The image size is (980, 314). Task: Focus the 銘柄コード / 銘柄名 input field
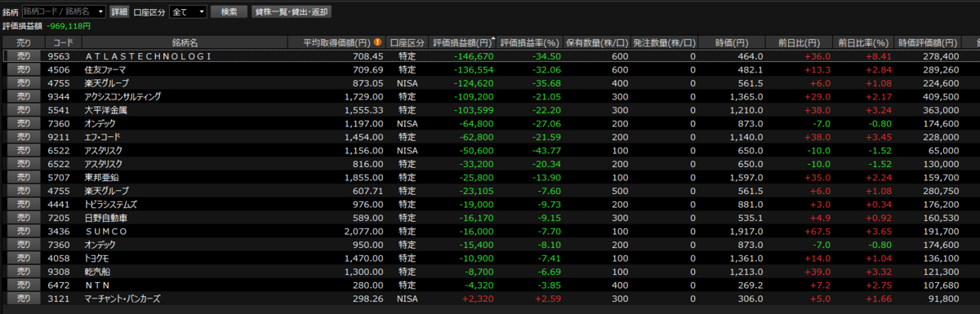65,12
